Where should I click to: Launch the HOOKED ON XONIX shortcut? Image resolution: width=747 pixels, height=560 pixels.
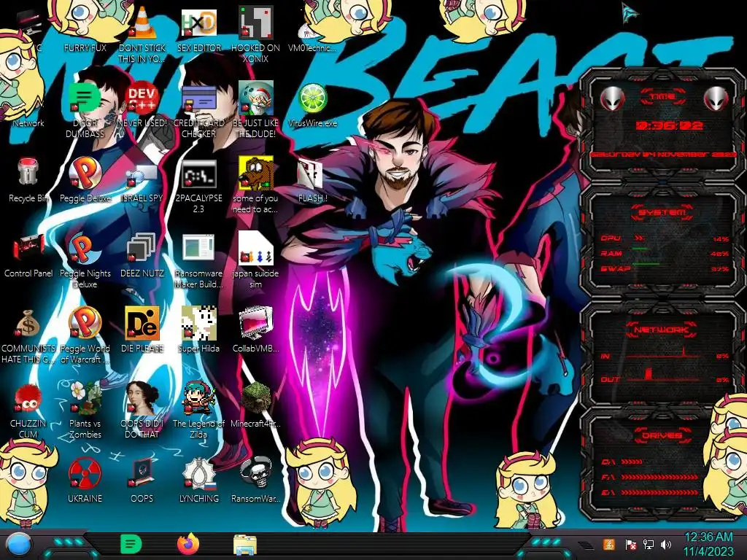point(256,23)
